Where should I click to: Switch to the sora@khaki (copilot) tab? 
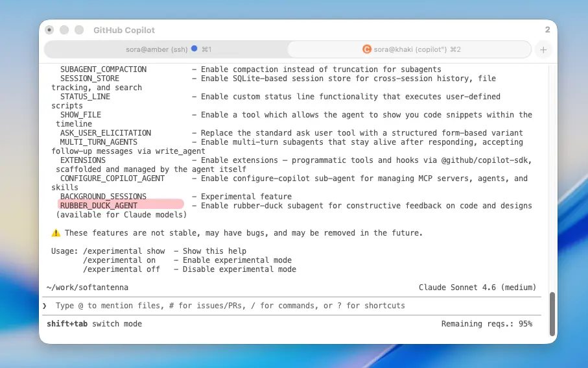(x=410, y=49)
